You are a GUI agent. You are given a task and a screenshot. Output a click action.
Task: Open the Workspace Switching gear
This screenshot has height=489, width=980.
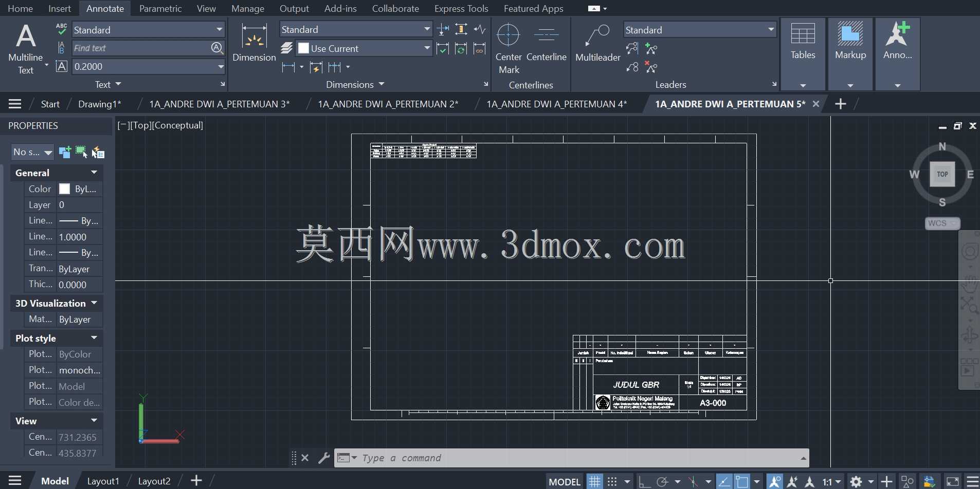856,482
